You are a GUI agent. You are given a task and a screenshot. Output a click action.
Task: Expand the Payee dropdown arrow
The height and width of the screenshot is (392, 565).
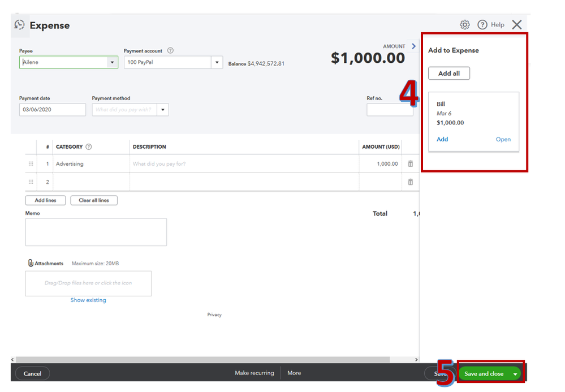point(112,62)
